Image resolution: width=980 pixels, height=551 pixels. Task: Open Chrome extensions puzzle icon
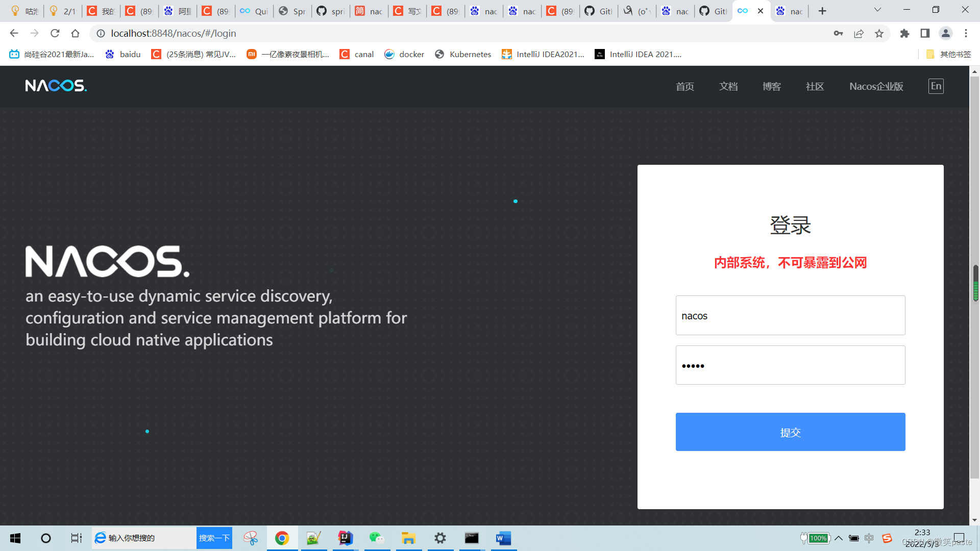(904, 33)
